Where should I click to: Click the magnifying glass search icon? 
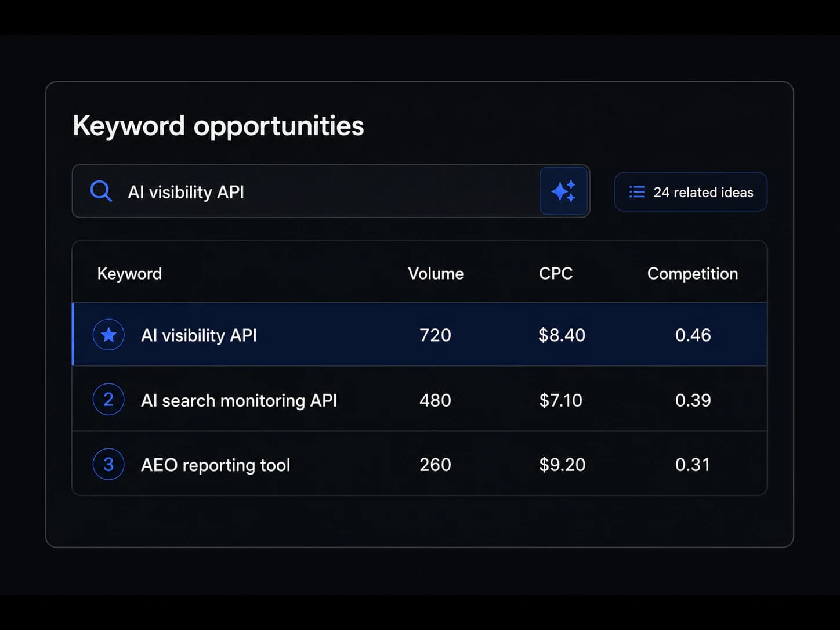coord(101,191)
